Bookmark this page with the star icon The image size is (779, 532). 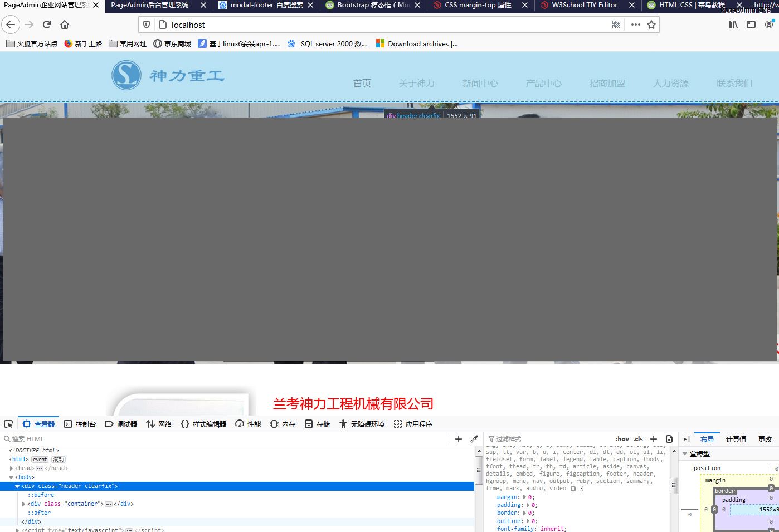tap(651, 25)
